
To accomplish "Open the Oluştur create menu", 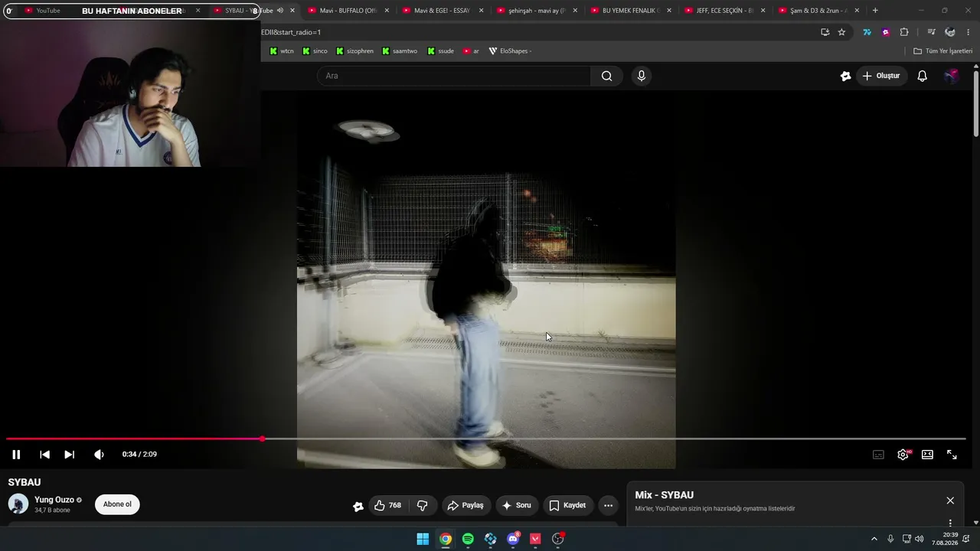I will click(x=881, y=76).
